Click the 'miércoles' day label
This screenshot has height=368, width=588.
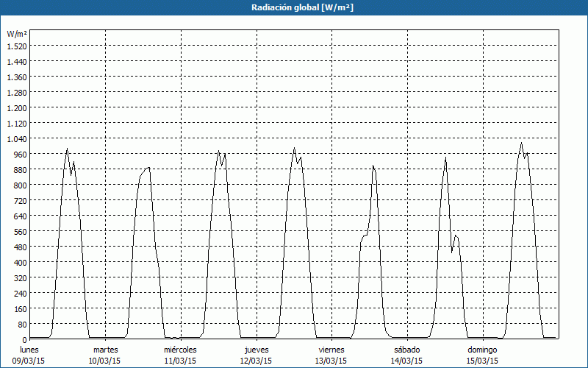tap(180, 350)
